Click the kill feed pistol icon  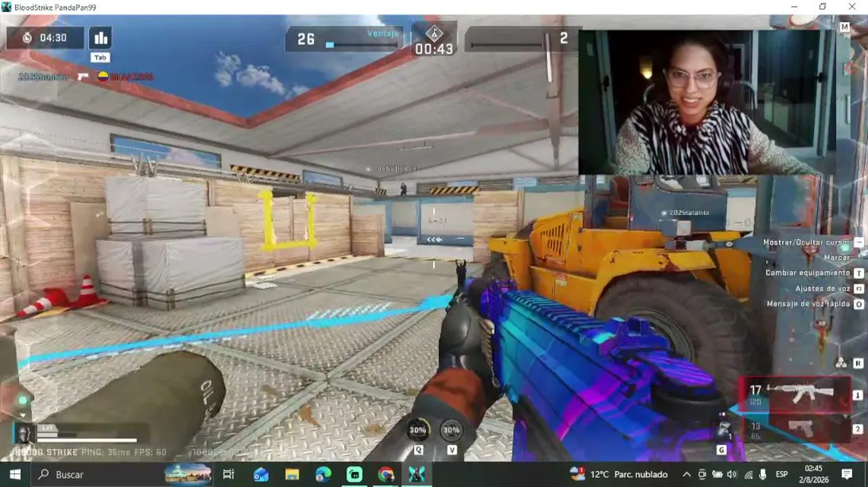82,76
